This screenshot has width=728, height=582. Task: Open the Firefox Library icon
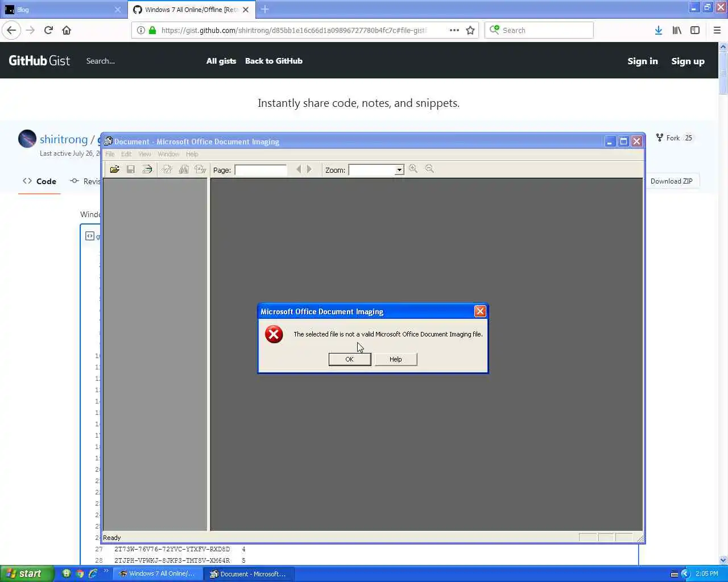click(677, 30)
